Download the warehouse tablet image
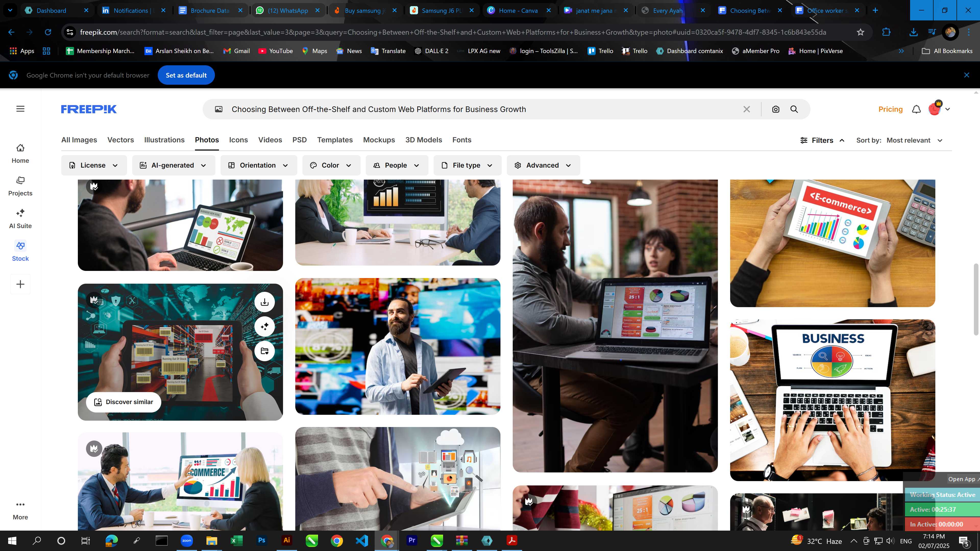980x551 pixels. (264, 302)
